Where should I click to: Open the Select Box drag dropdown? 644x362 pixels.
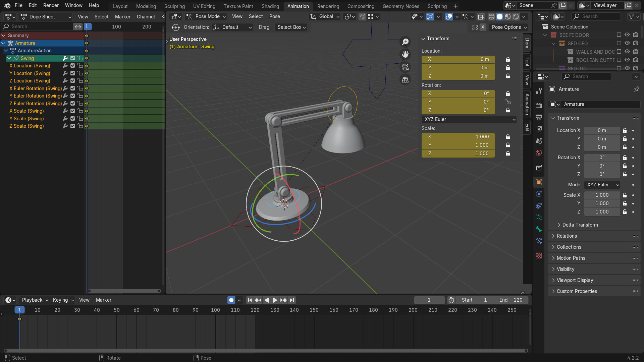point(291,27)
